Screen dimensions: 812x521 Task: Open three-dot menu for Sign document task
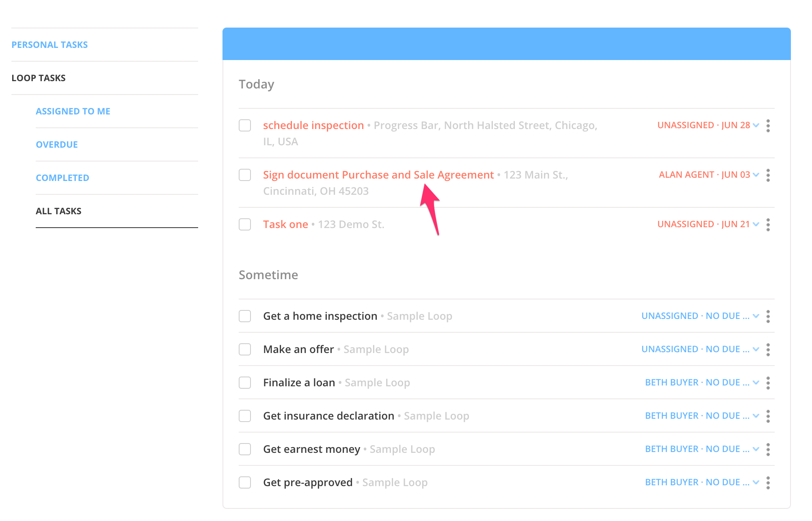click(x=768, y=175)
